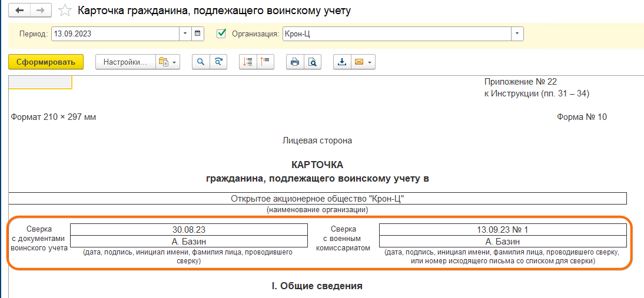Viewport: 644px width, 298px height.
Task: Go back with the left arrow button
Action: click(19, 11)
